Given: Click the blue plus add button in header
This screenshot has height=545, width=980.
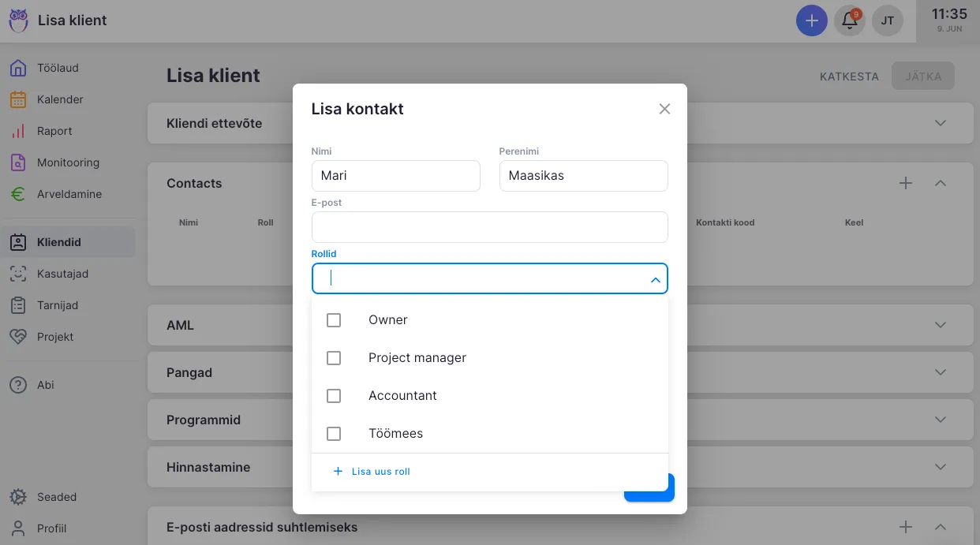Looking at the screenshot, I should coord(811,21).
